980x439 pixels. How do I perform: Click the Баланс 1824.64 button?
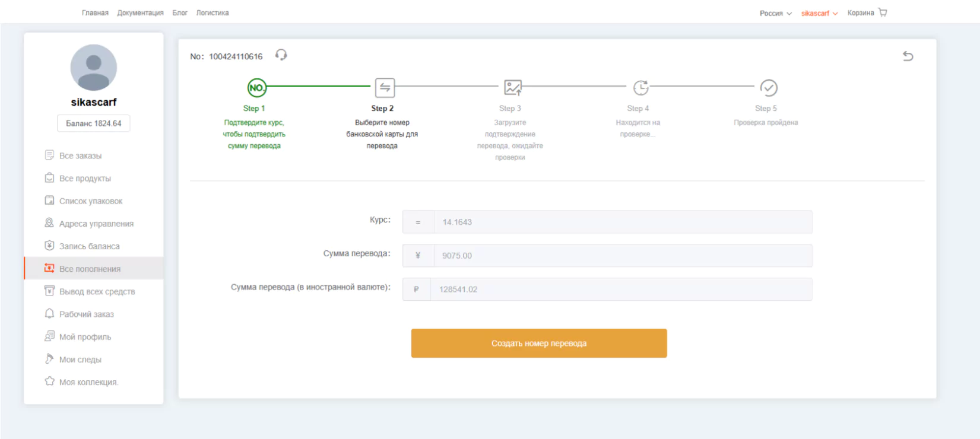(94, 123)
